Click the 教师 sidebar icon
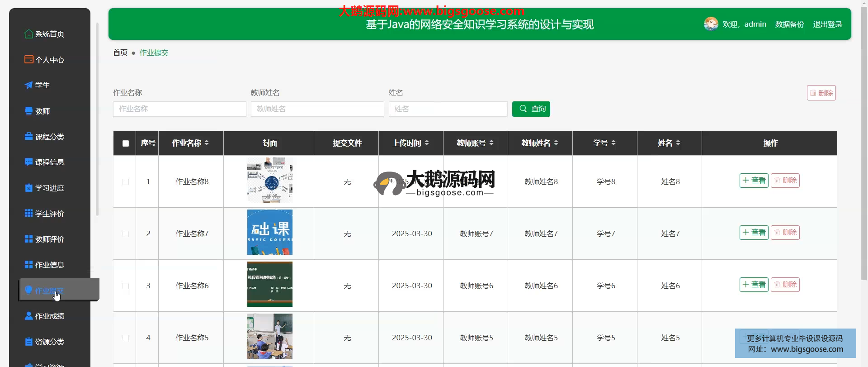Screen dimensions: 868x367 pos(28,111)
